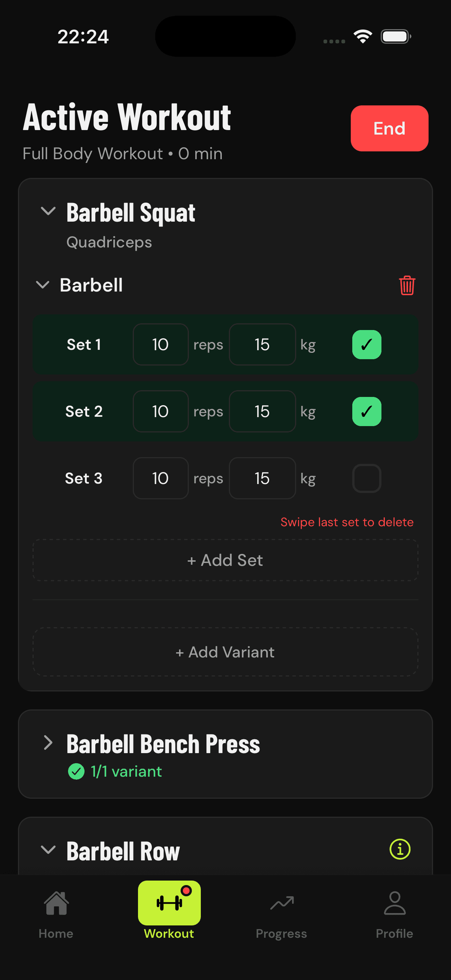Collapse the Barbell Squat exercise
451x980 pixels.
(x=48, y=212)
